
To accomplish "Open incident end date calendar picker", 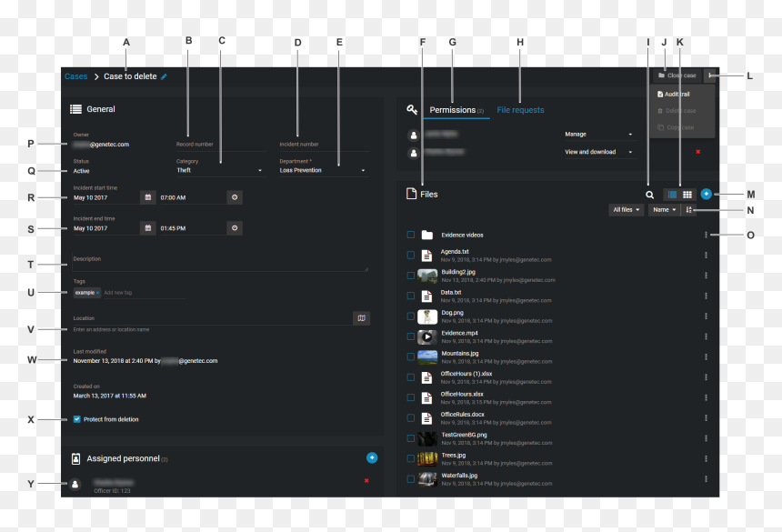I will pyautogui.click(x=147, y=228).
